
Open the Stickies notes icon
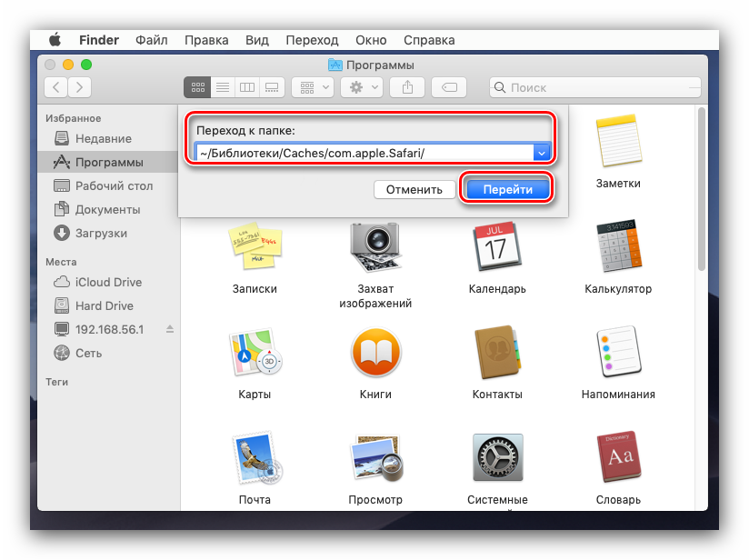[x=254, y=245]
